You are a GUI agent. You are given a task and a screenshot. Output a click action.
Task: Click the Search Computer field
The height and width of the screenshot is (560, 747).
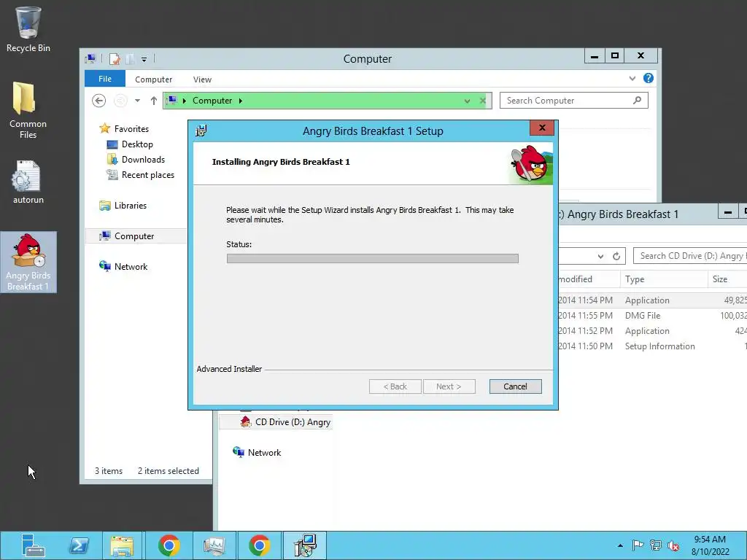click(x=573, y=101)
